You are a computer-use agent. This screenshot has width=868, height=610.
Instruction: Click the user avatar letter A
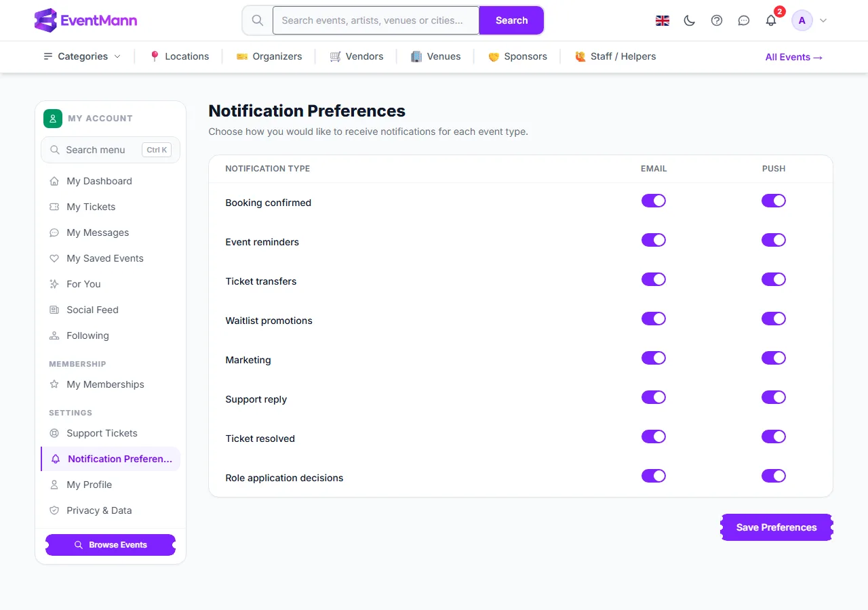(x=802, y=20)
